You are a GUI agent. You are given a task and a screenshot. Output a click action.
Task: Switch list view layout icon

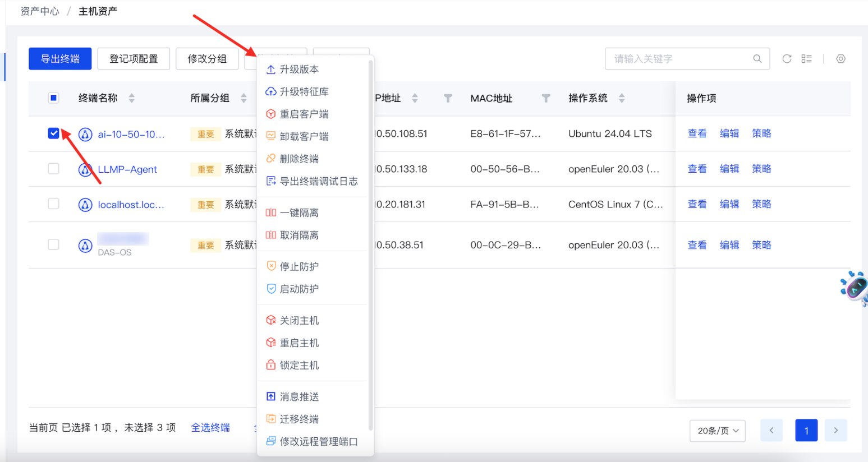click(806, 59)
